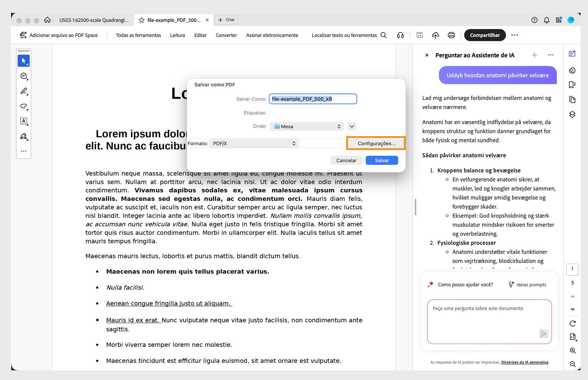Open AI Assistant panel ellipsis menu
This screenshot has width=588, height=380.
click(551, 55)
